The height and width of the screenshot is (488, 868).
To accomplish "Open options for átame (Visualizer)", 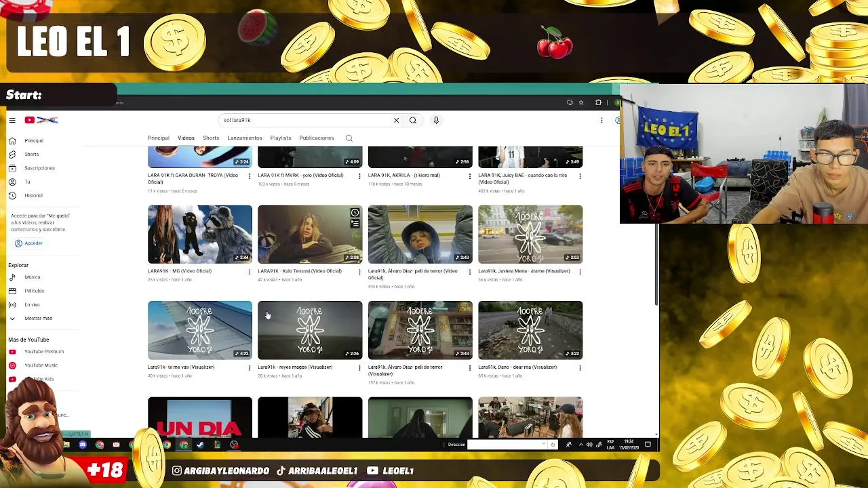I will tap(580, 272).
